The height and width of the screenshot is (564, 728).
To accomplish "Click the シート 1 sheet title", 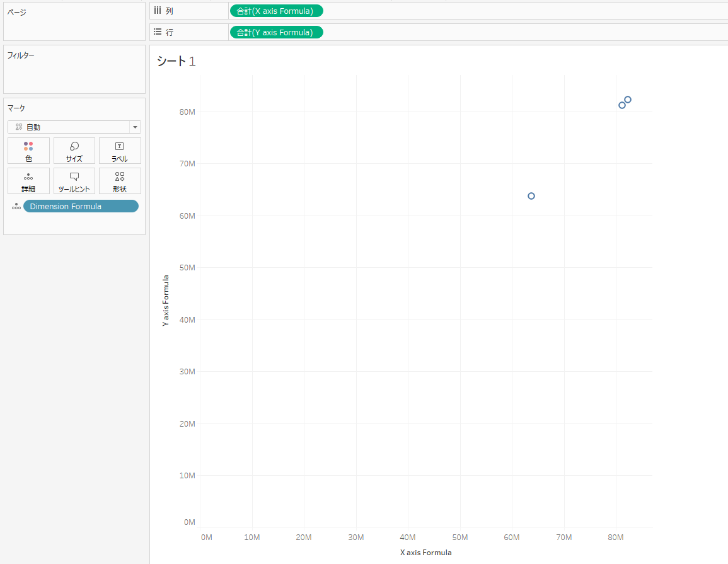I will click(176, 61).
